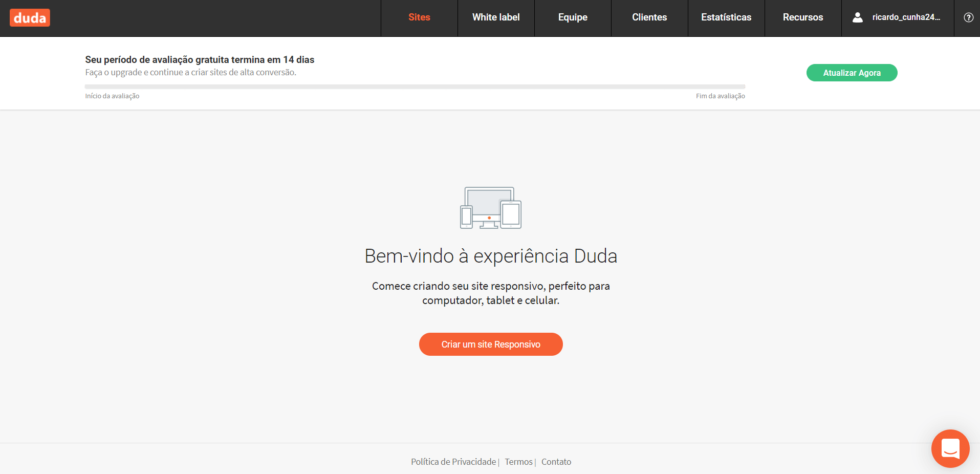
Task: Open the Contato link
Action: [x=556, y=462]
